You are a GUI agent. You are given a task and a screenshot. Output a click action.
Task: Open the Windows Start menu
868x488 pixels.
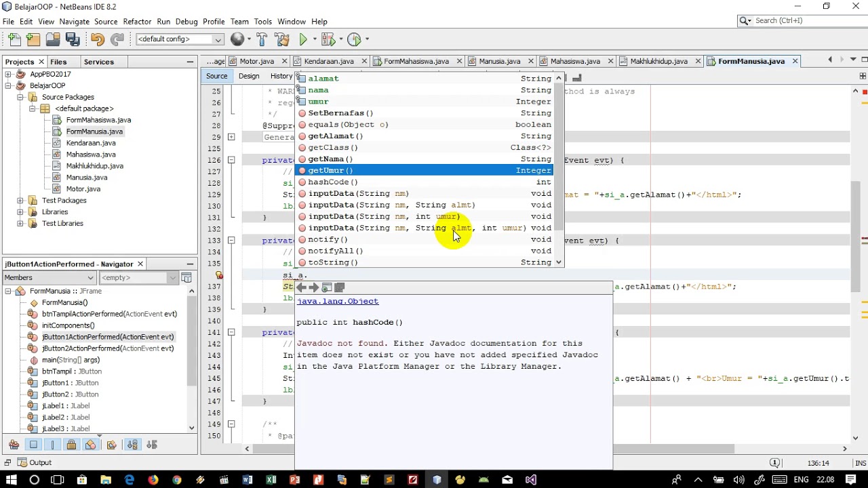(x=11, y=480)
